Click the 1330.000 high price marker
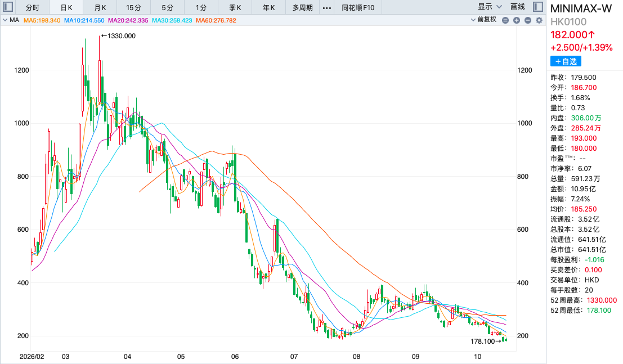The width and height of the screenshot is (623, 364). click(x=118, y=36)
